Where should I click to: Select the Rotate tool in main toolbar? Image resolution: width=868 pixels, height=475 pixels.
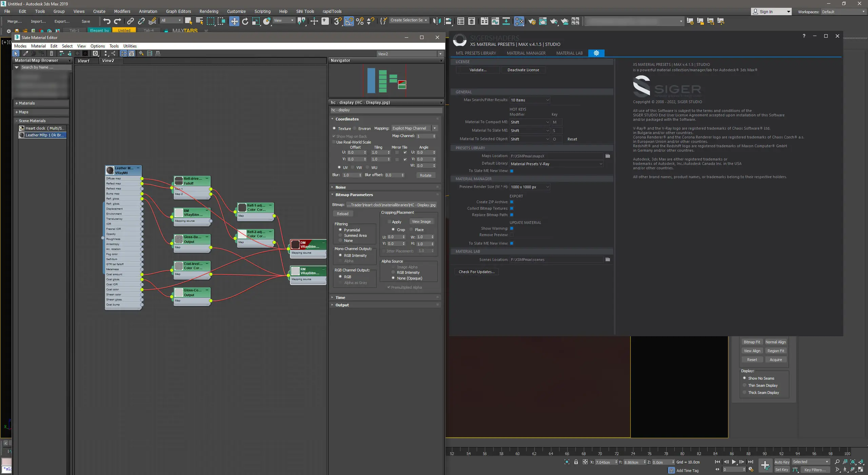point(245,21)
